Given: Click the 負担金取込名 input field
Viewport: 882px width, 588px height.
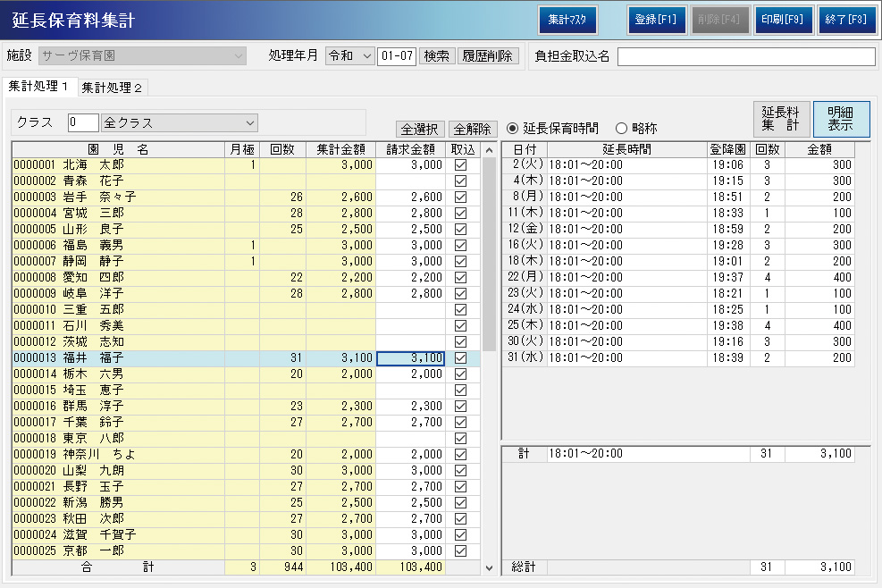Looking at the screenshot, I should (746, 57).
